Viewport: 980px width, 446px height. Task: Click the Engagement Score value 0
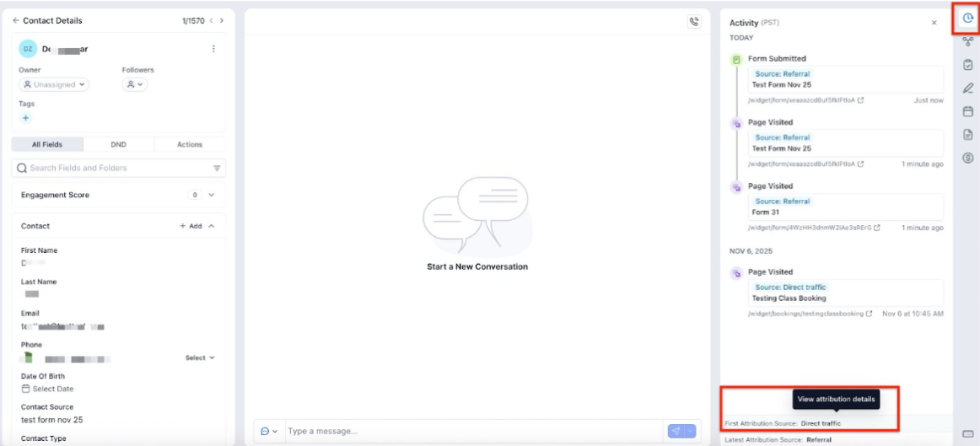coord(195,195)
